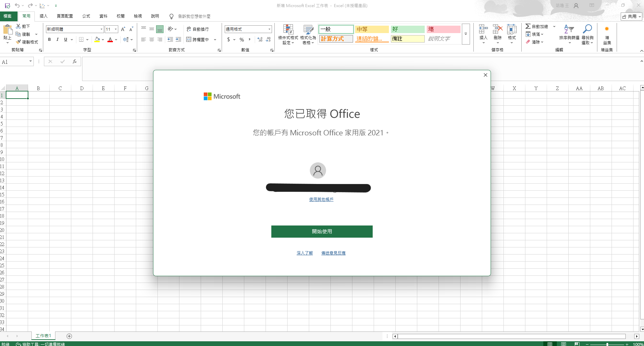This screenshot has height=346, width=644.
Task: Close the Office activation dialog
Action: (486, 75)
